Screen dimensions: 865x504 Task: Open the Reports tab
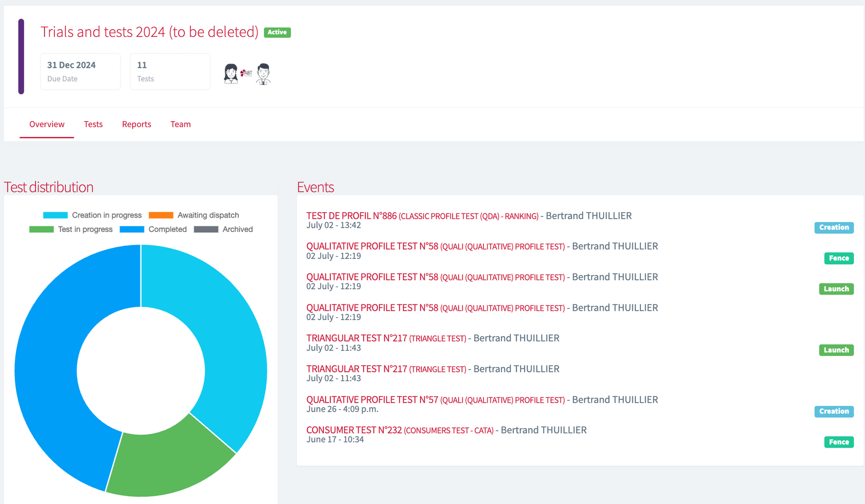click(x=137, y=124)
